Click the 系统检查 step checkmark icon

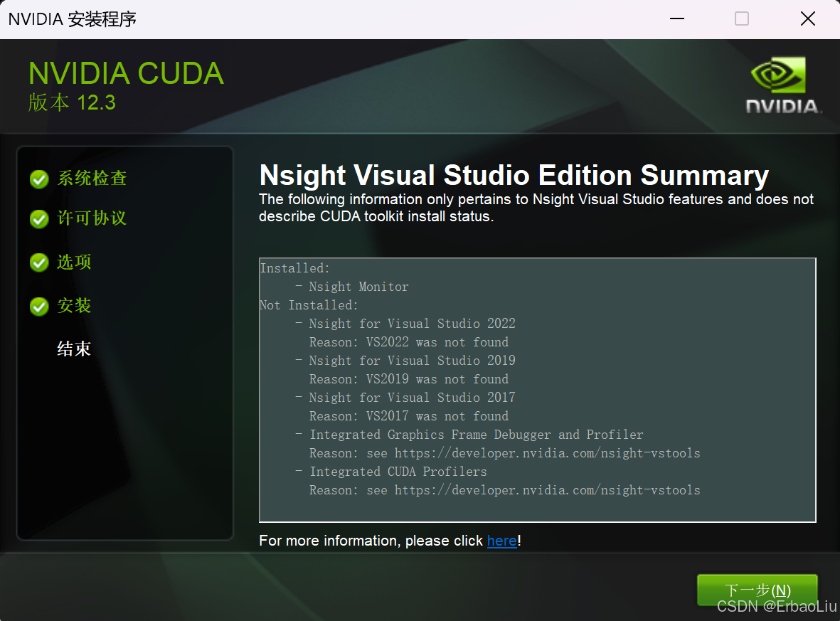pyautogui.click(x=39, y=179)
